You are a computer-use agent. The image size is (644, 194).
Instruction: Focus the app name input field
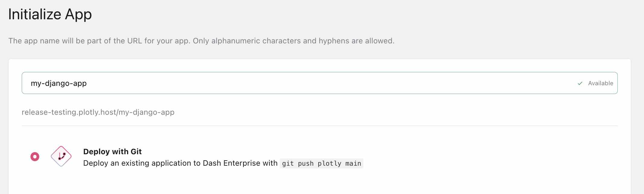pyautogui.click(x=302, y=83)
